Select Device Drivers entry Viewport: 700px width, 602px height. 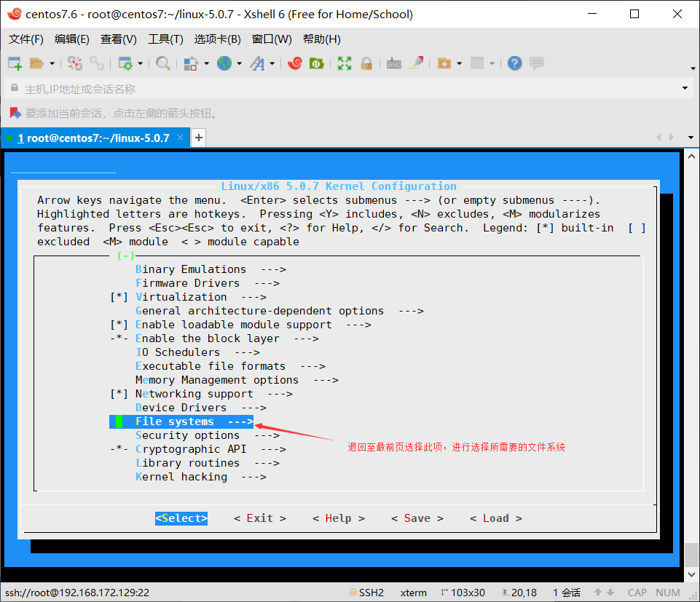[x=201, y=408]
